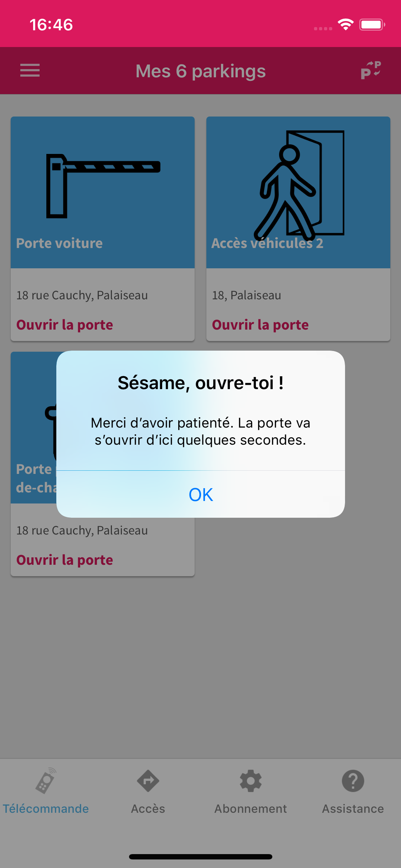The width and height of the screenshot is (401, 868).
Task: Tap the barrier gate icon on Porte voiture
Action: 103,186
